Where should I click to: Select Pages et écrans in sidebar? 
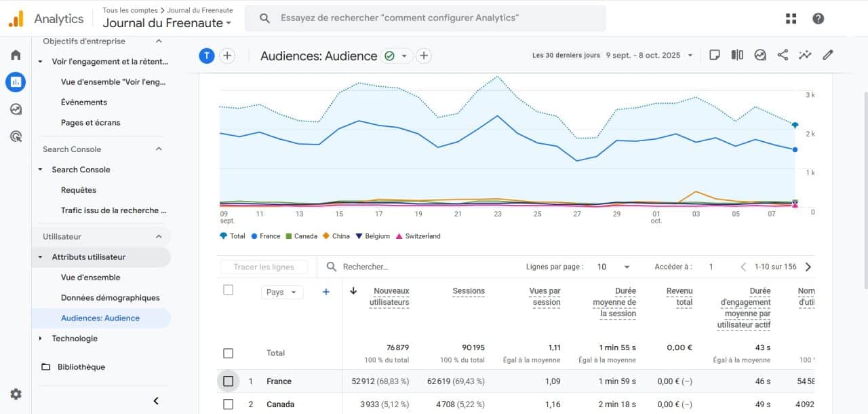[90, 122]
